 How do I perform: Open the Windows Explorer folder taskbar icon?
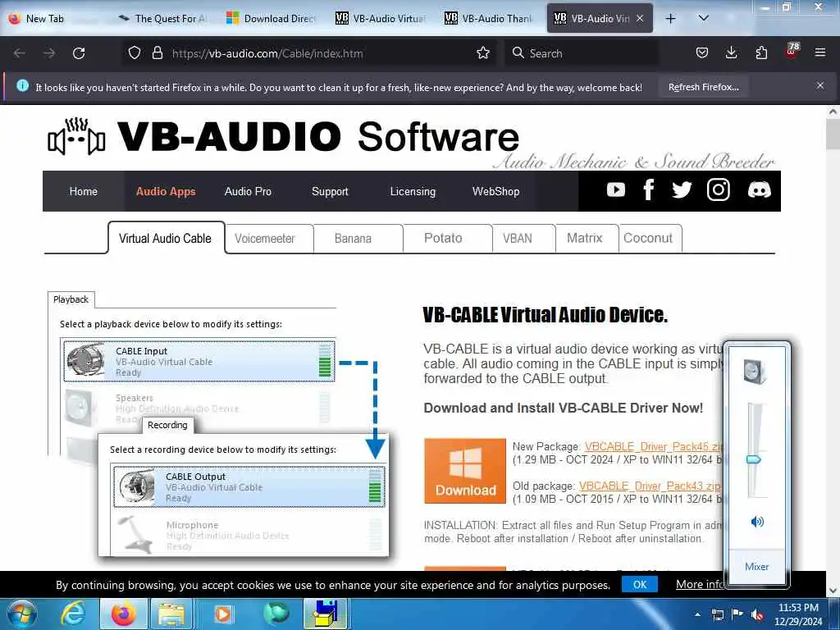point(172,614)
